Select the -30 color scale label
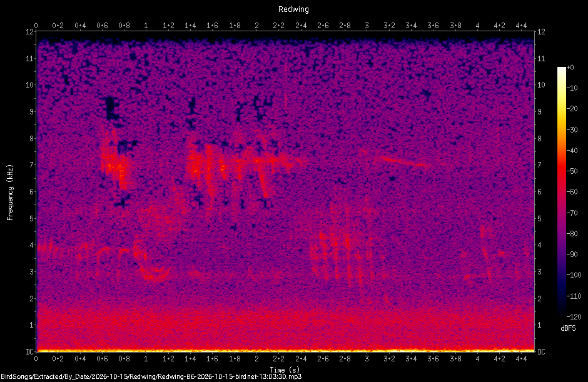Viewport: 588px width, 382px height. coord(572,129)
